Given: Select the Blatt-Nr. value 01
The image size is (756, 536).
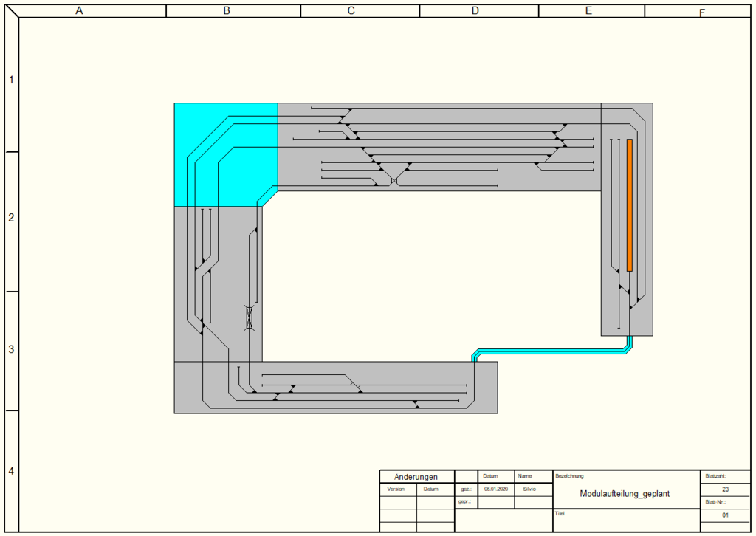Looking at the screenshot, I should tap(725, 515).
